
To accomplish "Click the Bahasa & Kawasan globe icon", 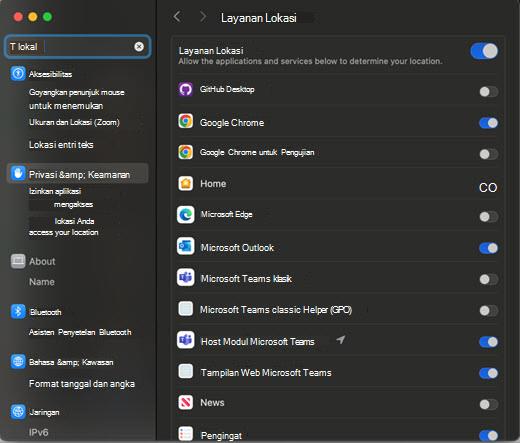I will tap(18, 362).
